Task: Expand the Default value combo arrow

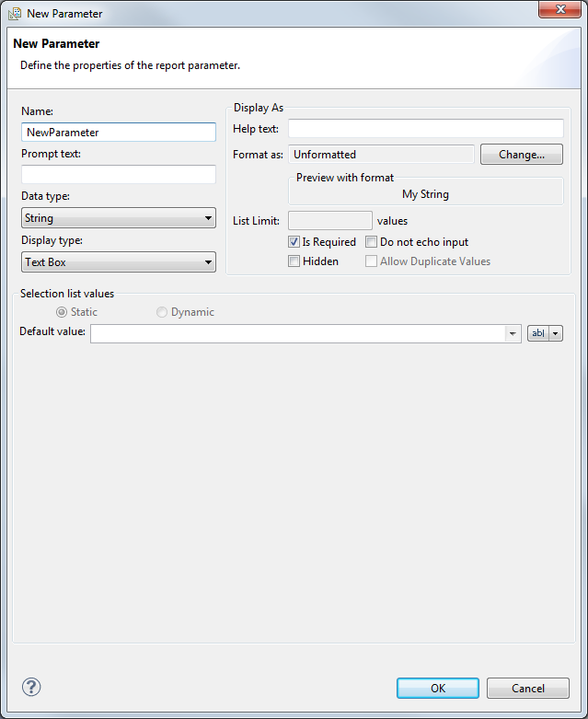Action: 513,333
